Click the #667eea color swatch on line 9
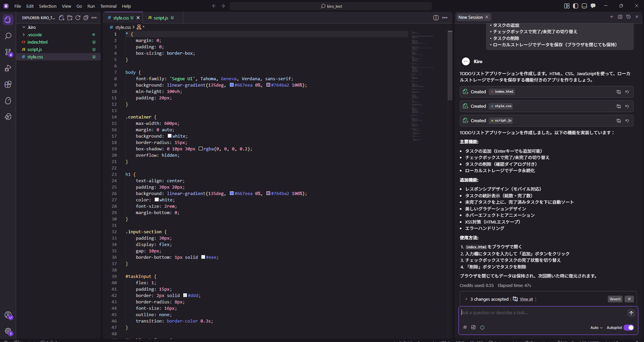644x342 pixels. (x=232, y=85)
